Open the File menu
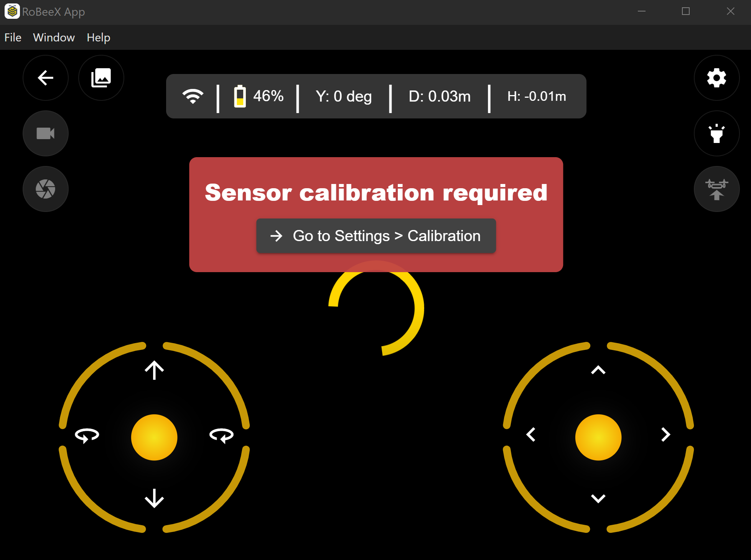The height and width of the screenshot is (560, 751). tap(13, 37)
